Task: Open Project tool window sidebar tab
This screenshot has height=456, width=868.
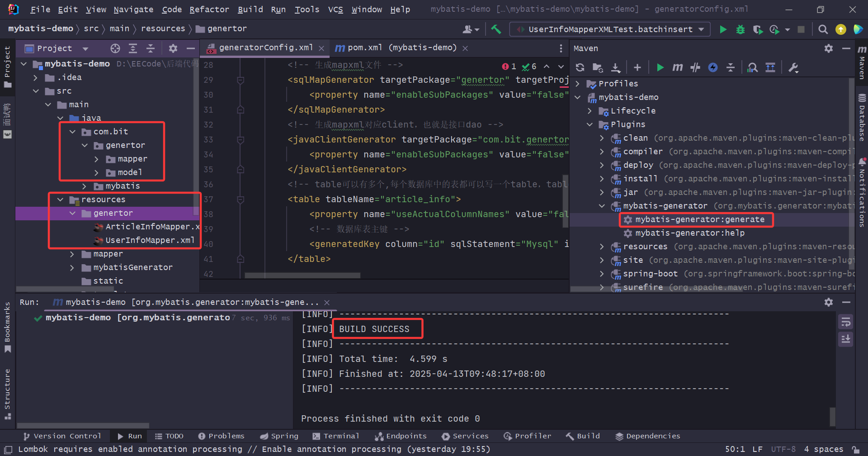Action: (7, 67)
